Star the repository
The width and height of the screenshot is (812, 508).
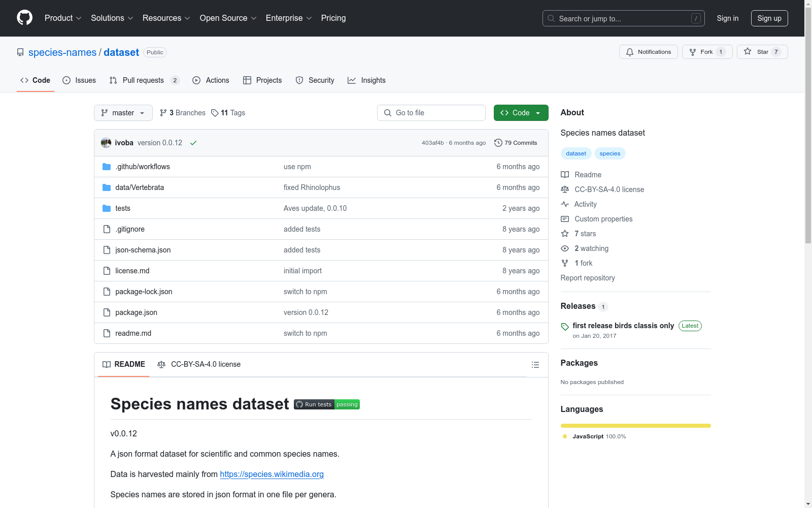click(762, 52)
